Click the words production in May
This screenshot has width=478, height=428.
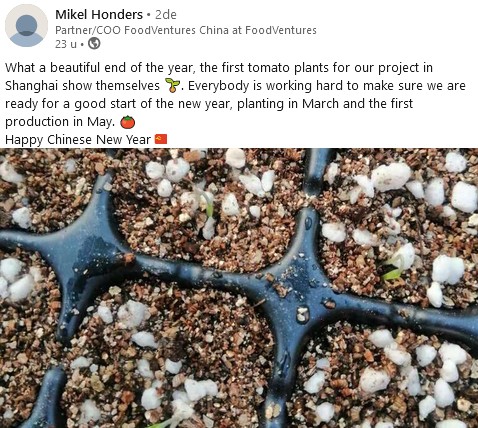pos(59,122)
